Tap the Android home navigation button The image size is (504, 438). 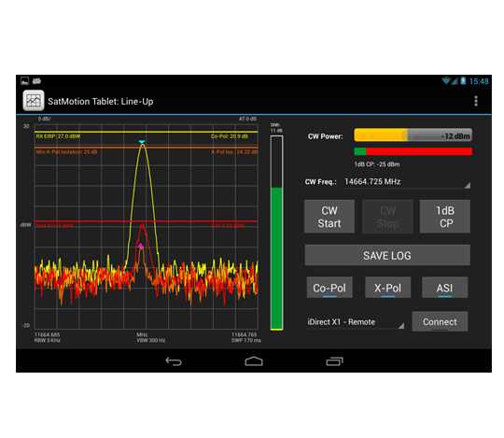click(x=254, y=361)
